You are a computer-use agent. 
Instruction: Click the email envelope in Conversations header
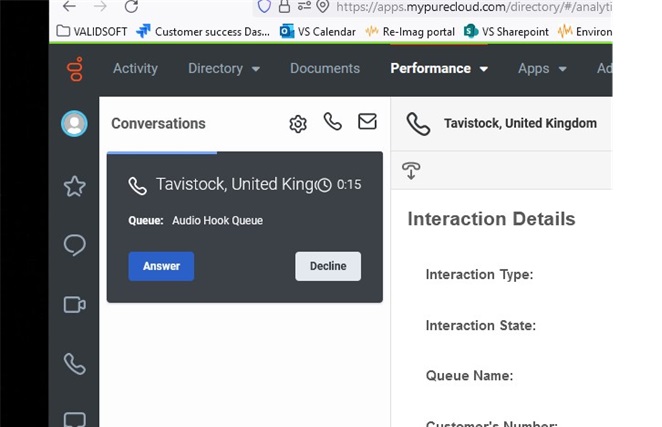(x=367, y=122)
